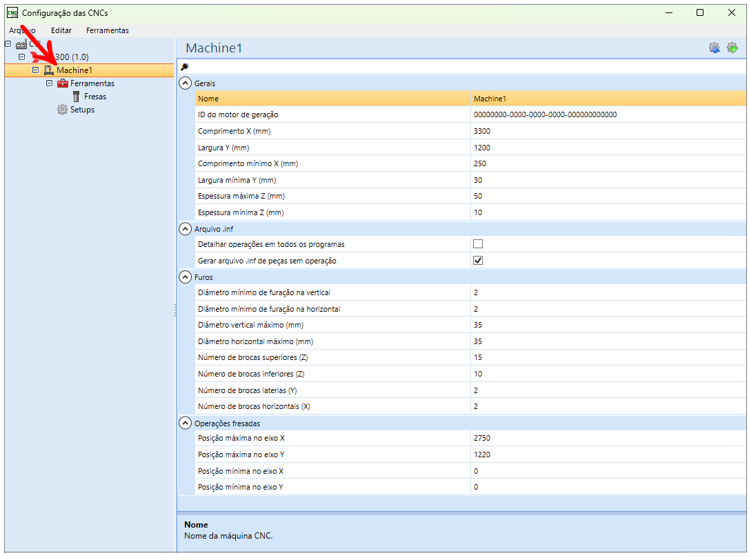
Task: Collapse the root tree node
Action: 8,44
